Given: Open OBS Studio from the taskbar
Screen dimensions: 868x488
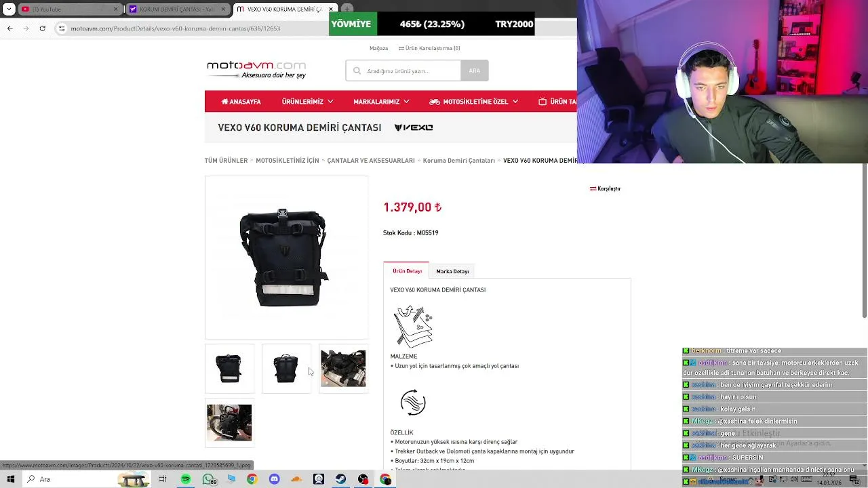Looking at the screenshot, I should pyautogui.click(x=363, y=479).
